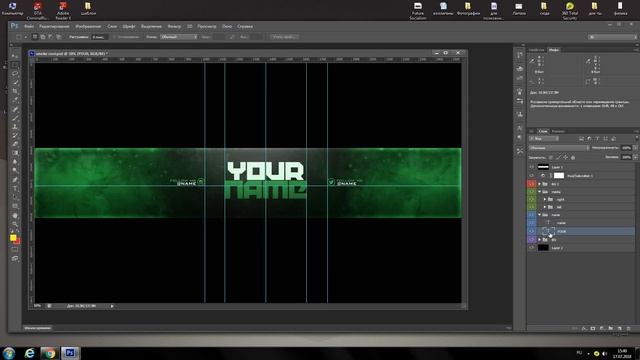Open the layer blend mode dropdown
The height and width of the screenshot is (360, 640).
[x=559, y=148]
